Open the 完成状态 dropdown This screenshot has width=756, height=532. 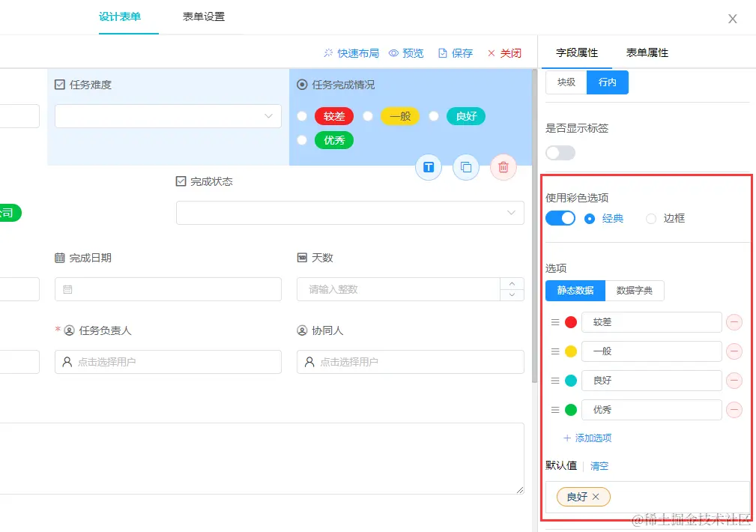pos(350,213)
